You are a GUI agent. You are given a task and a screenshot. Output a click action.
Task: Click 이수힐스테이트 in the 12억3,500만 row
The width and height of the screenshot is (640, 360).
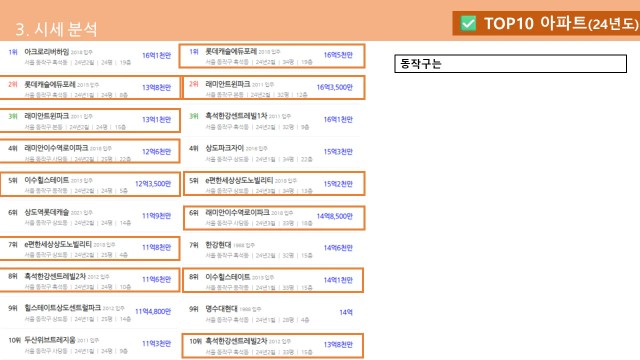pyautogui.click(x=47, y=180)
